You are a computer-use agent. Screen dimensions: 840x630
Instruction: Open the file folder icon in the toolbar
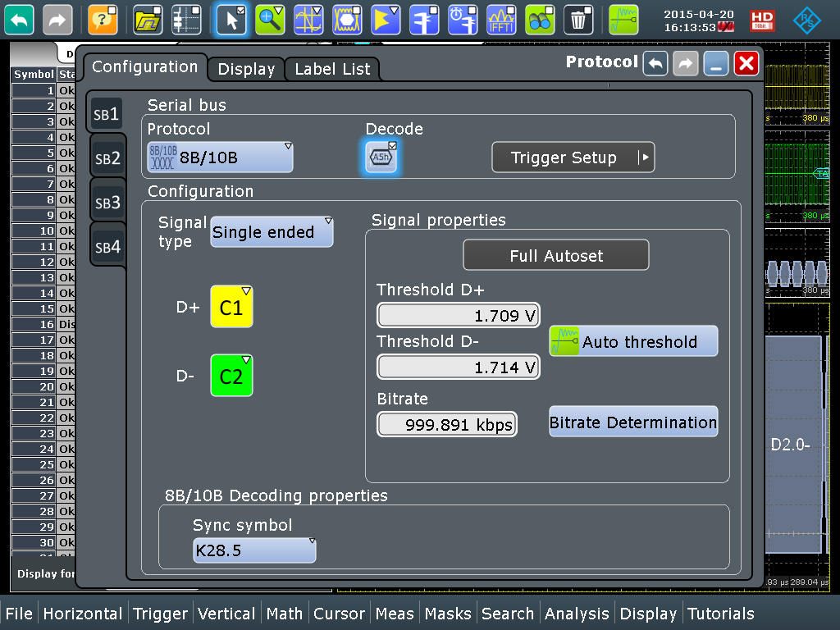pyautogui.click(x=148, y=20)
